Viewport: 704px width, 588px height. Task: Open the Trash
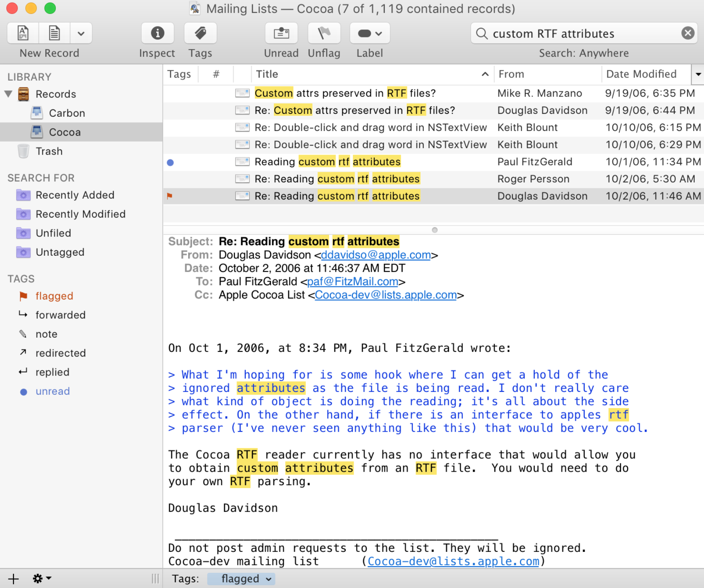pos(49,151)
